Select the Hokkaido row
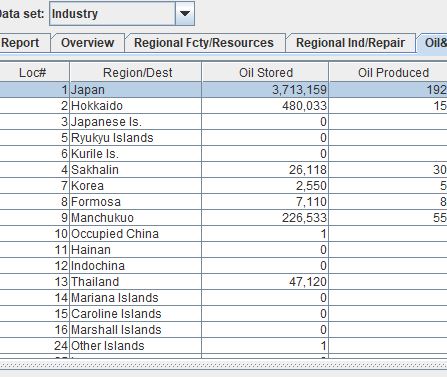This screenshot has width=447, height=377. click(223, 106)
